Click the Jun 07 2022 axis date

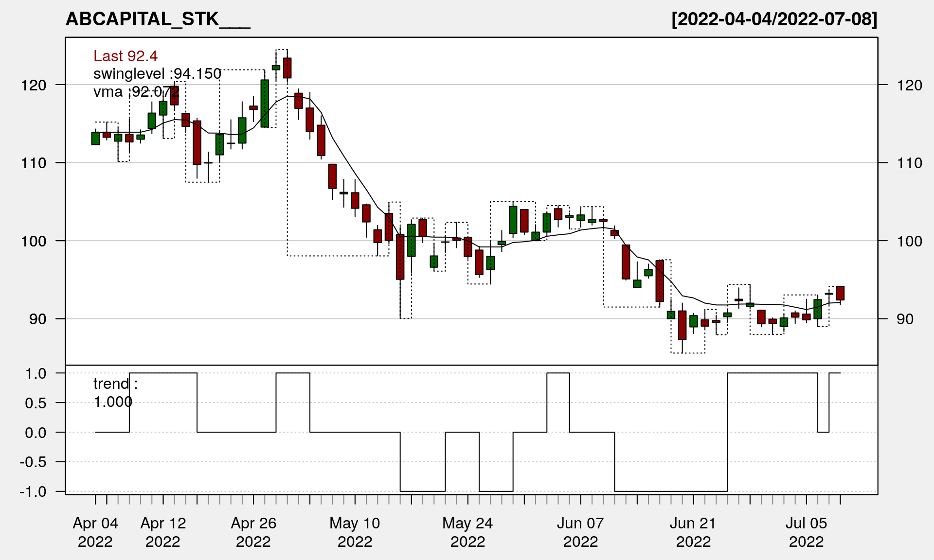tap(580, 532)
